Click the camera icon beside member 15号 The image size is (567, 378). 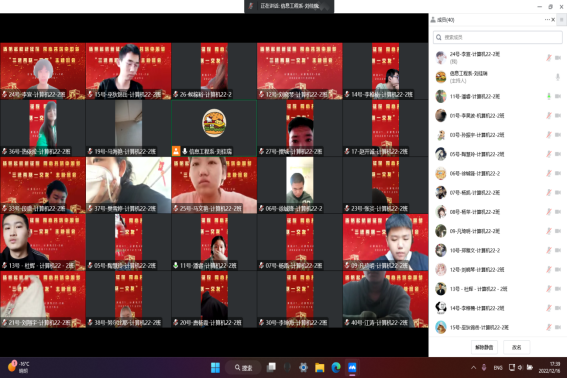(558, 327)
